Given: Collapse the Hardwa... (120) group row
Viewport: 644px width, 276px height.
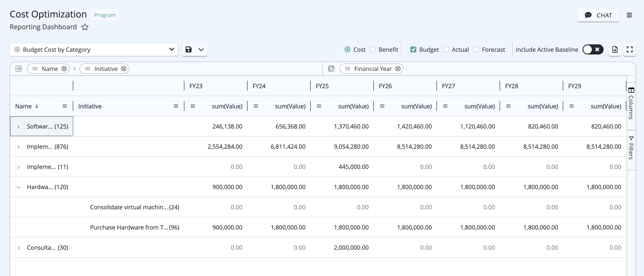Looking at the screenshot, I should tap(18, 187).
